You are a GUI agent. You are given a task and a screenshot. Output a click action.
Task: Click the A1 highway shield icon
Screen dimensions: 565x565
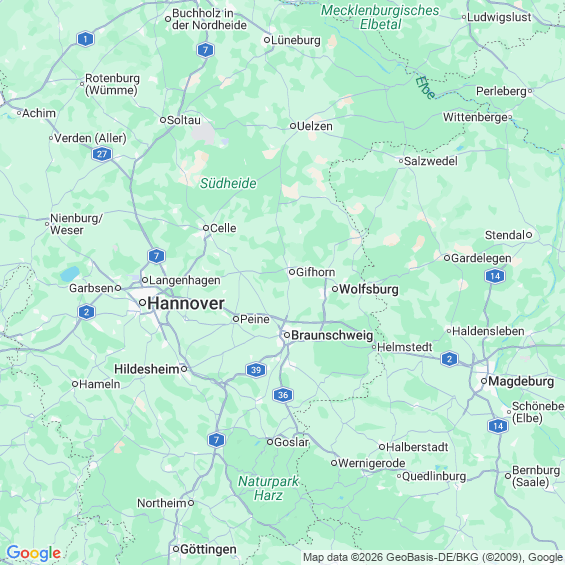[x=85, y=39]
